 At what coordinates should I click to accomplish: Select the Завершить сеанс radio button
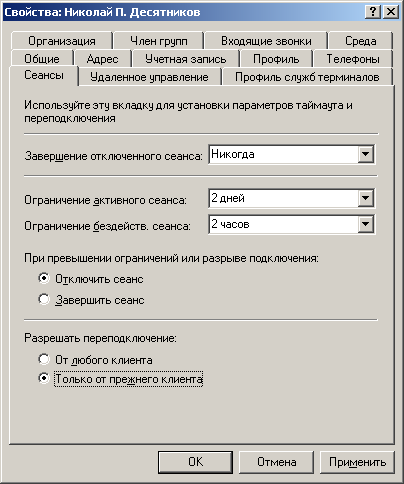pos(44,299)
